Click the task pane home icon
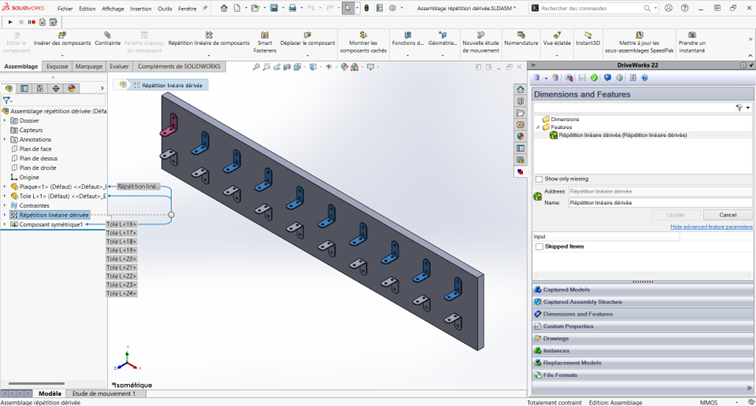Viewport: 756px width, 406px height. pyautogui.click(x=520, y=89)
